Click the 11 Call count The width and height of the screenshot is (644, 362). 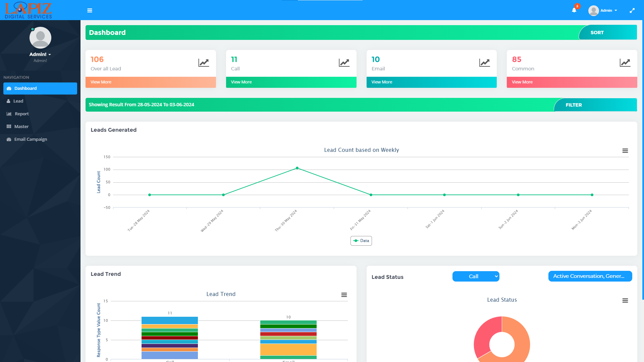[234, 59]
